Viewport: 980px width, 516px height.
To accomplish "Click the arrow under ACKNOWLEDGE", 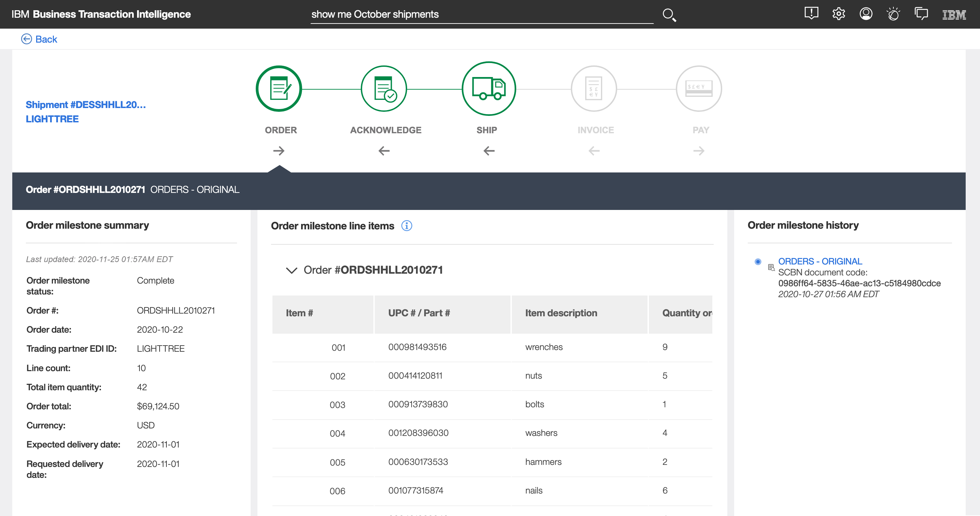I will [384, 151].
